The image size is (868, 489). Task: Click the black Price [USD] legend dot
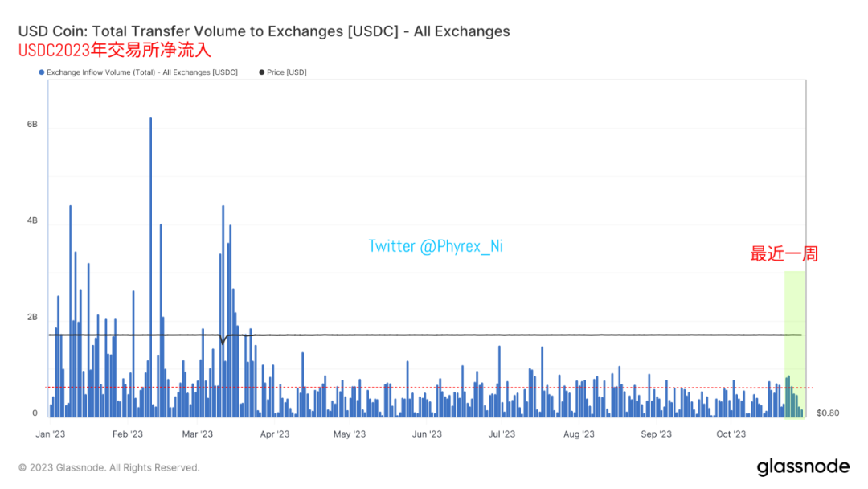click(x=262, y=72)
